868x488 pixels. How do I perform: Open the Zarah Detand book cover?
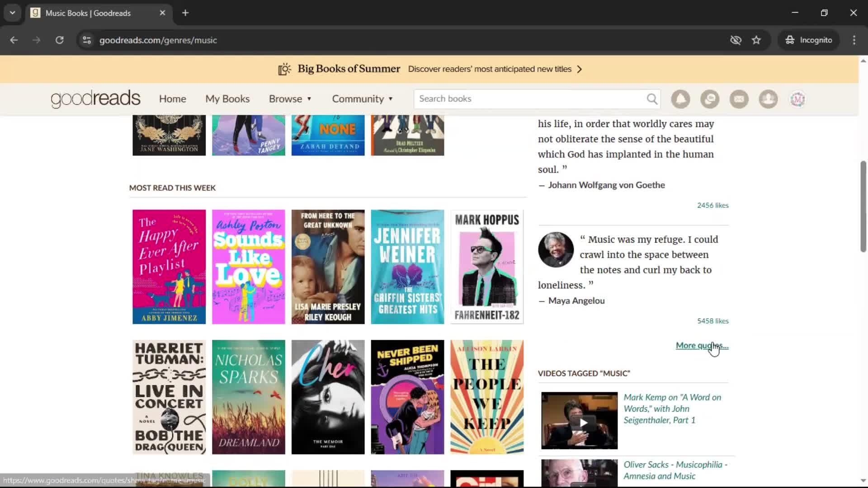point(328,136)
